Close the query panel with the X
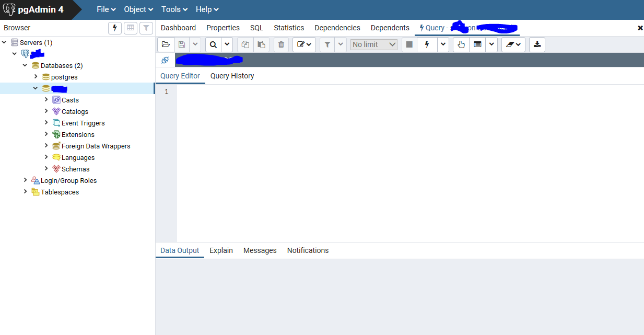This screenshot has height=335, width=644. click(x=640, y=28)
